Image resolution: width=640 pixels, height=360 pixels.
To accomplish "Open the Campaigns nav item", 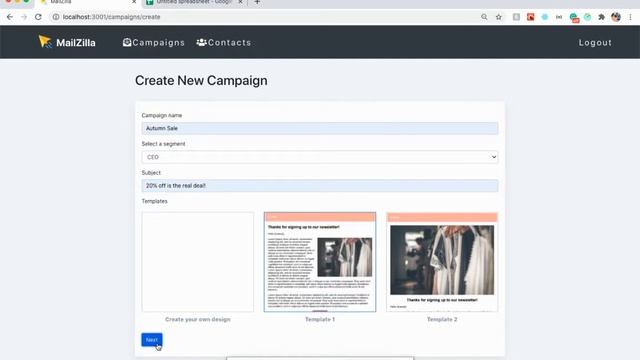I will (153, 42).
